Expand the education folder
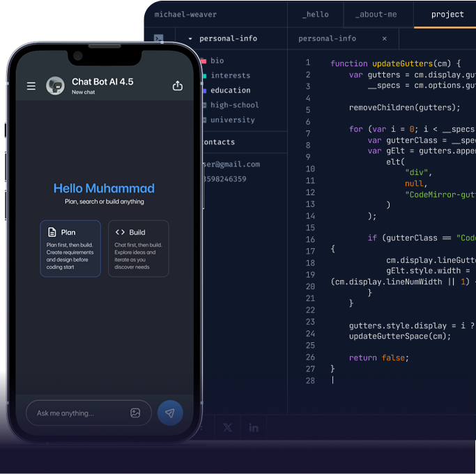 click(230, 90)
